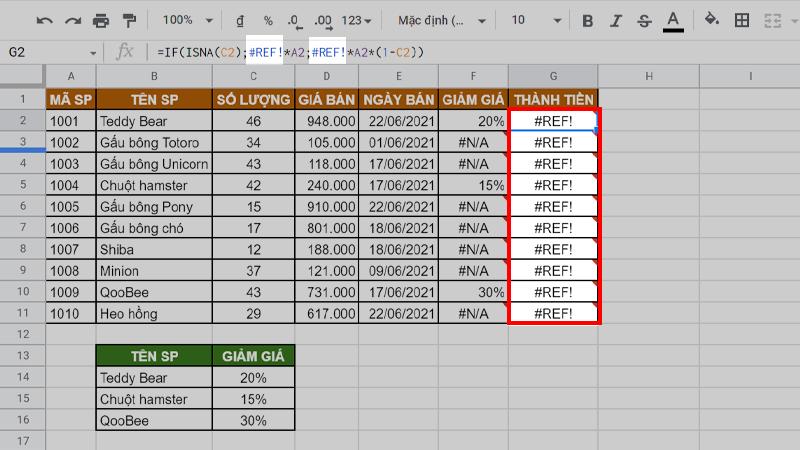Toggle italic formatting

(x=616, y=21)
